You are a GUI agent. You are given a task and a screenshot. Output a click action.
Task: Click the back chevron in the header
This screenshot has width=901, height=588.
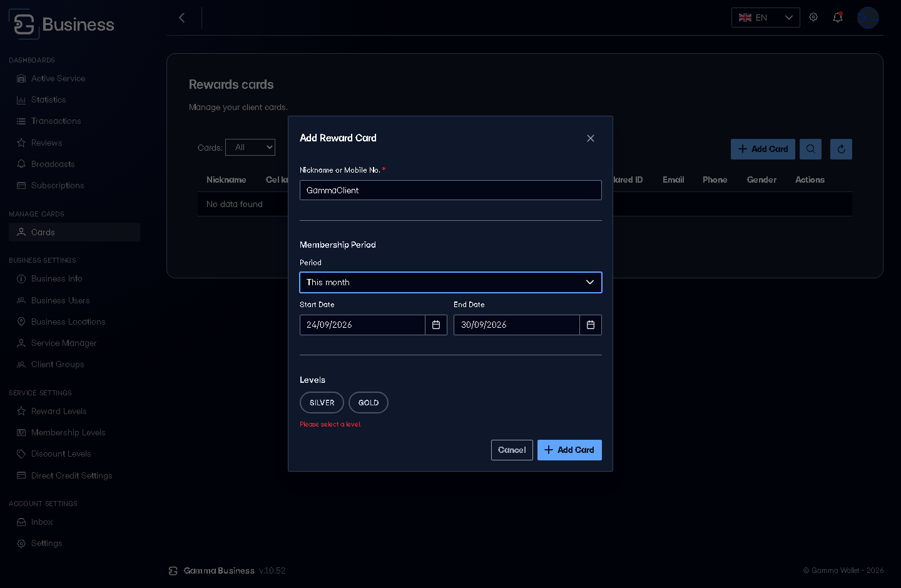(x=182, y=18)
